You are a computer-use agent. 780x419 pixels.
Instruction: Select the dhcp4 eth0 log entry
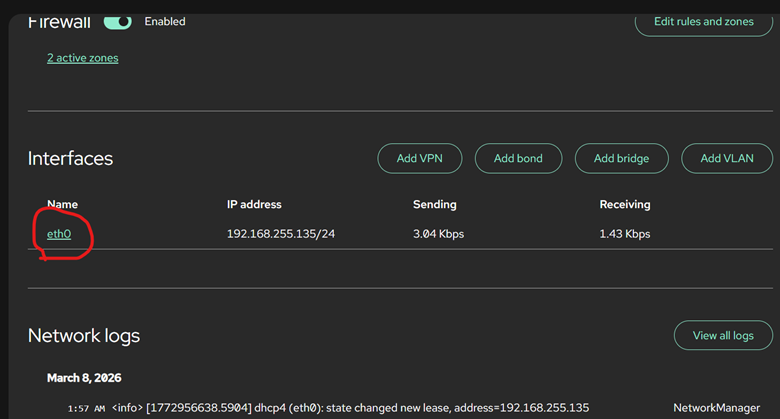tap(414, 408)
